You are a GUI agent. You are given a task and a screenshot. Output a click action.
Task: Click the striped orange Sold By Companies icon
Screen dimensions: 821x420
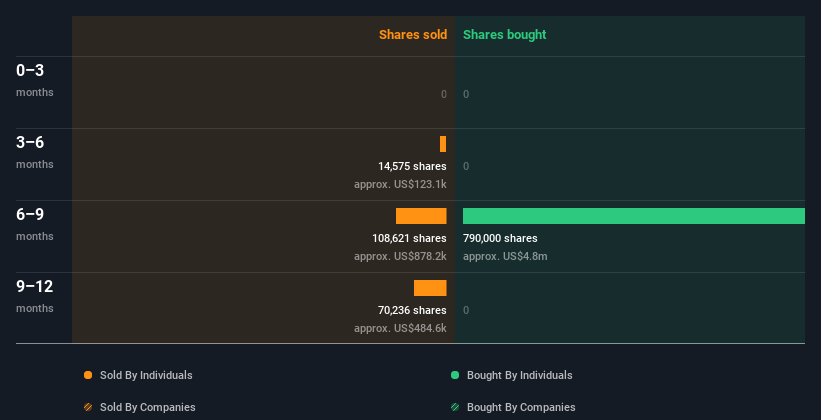click(x=88, y=407)
